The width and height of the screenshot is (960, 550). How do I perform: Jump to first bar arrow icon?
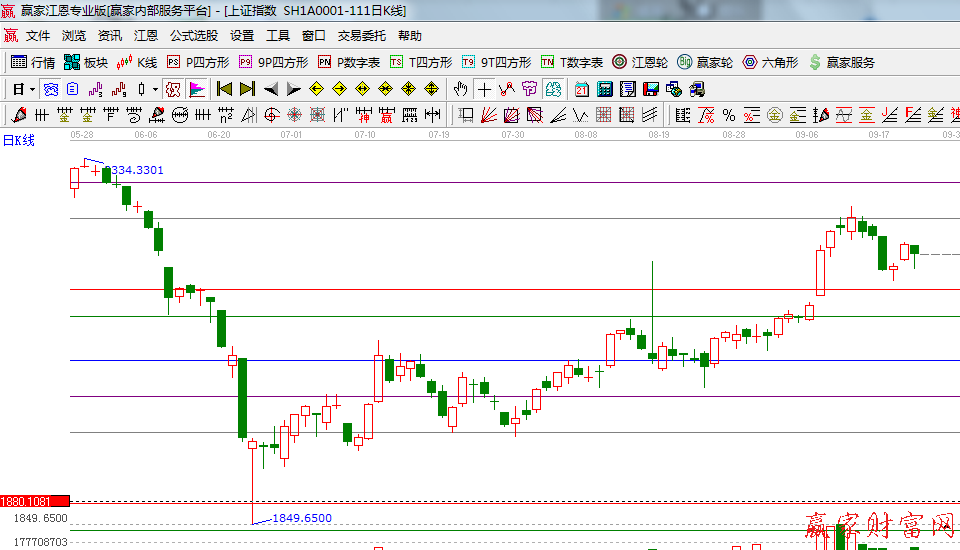[224, 89]
